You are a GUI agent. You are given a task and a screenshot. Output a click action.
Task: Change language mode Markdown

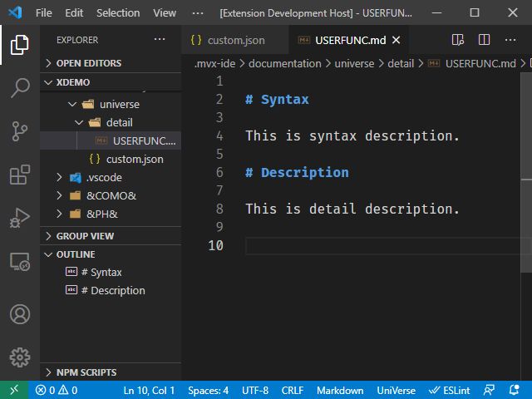[340, 390]
